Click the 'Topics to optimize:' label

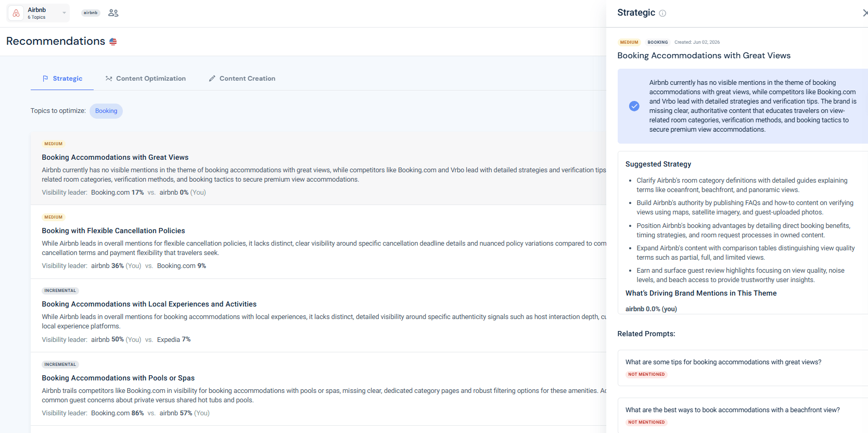(x=58, y=111)
